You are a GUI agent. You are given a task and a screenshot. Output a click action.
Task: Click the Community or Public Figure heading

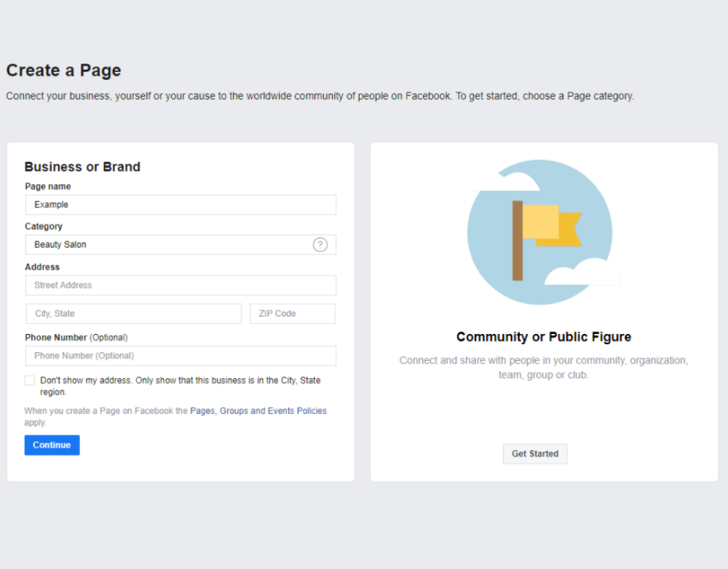pyautogui.click(x=544, y=337)
